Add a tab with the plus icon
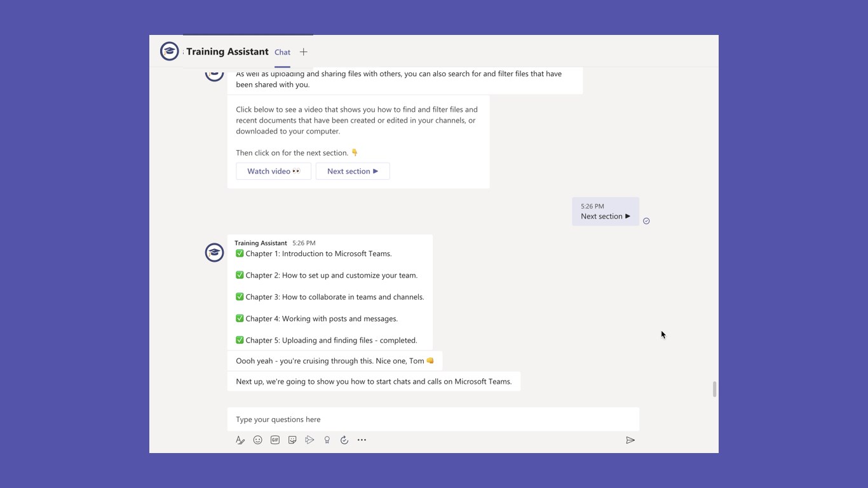 304,52
